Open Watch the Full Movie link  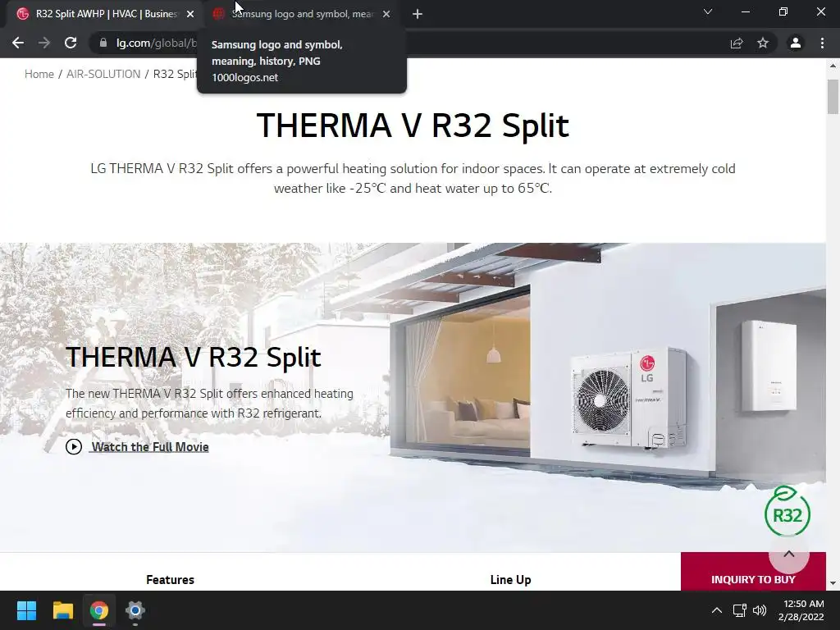point(149,447)
